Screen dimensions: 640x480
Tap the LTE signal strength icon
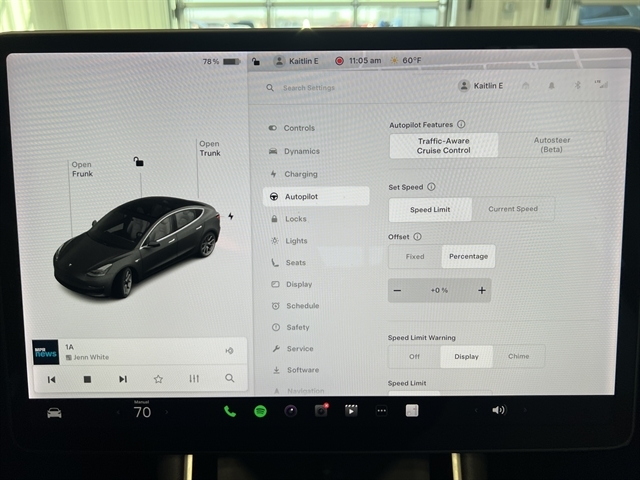coord(601,84)
